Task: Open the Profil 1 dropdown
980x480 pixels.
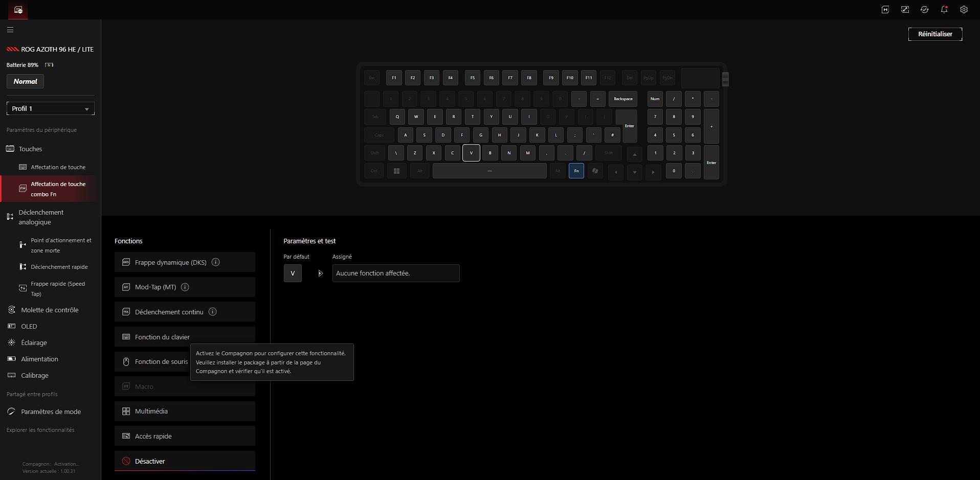Action: (x=51, y=108)
